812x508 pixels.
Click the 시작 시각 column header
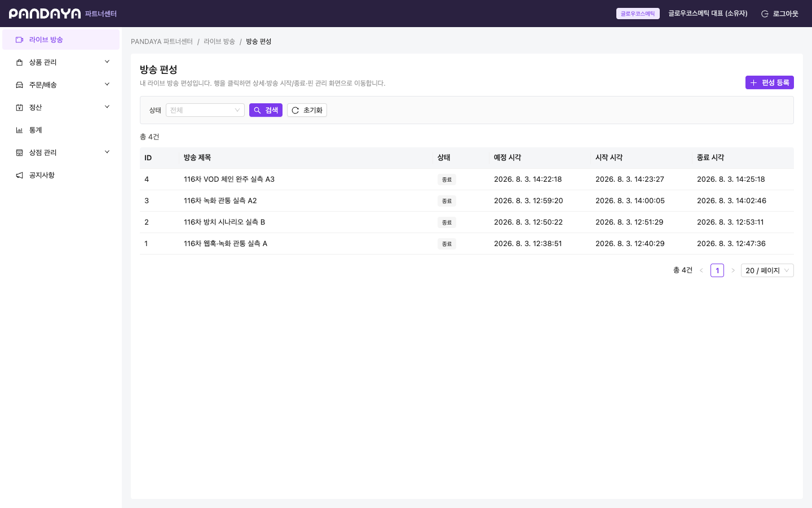point(642,158)
